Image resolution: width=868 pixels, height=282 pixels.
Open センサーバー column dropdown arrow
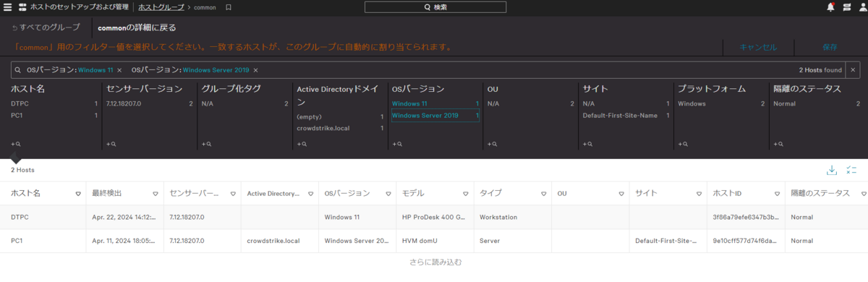click(232, 194)
